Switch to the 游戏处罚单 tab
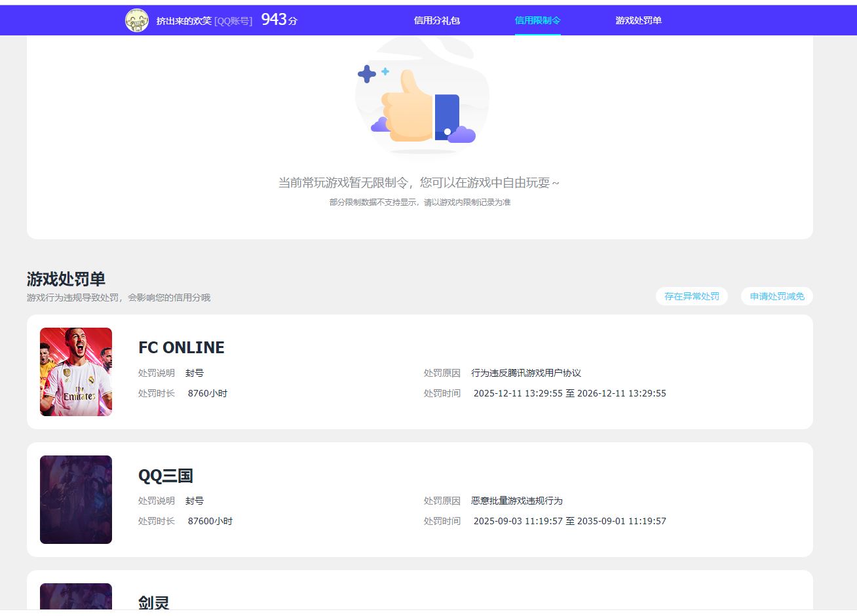This screenshot has height=616, width=857. [637, 20]
